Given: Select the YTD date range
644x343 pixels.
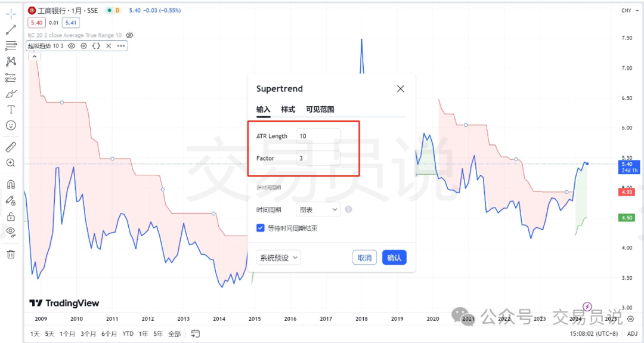Looking at the screenshot, I should coord(128,334).
